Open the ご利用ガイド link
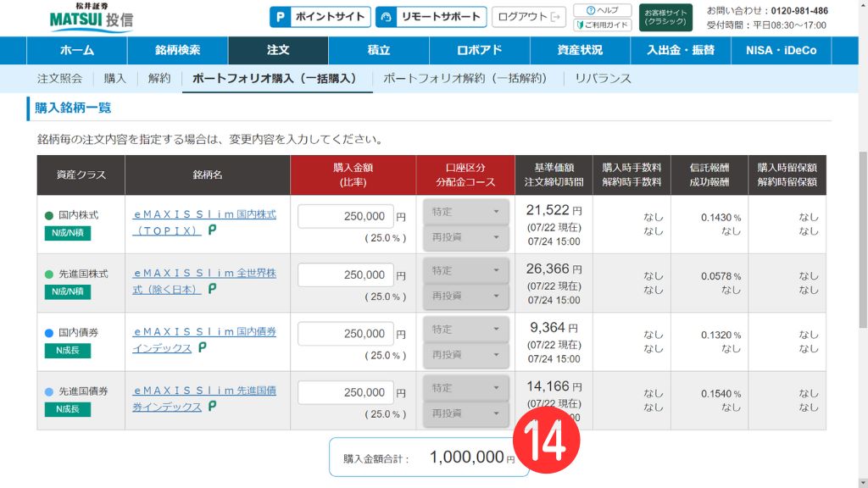The width and height of the screenshot is (868, 488). tap(603, 25)
